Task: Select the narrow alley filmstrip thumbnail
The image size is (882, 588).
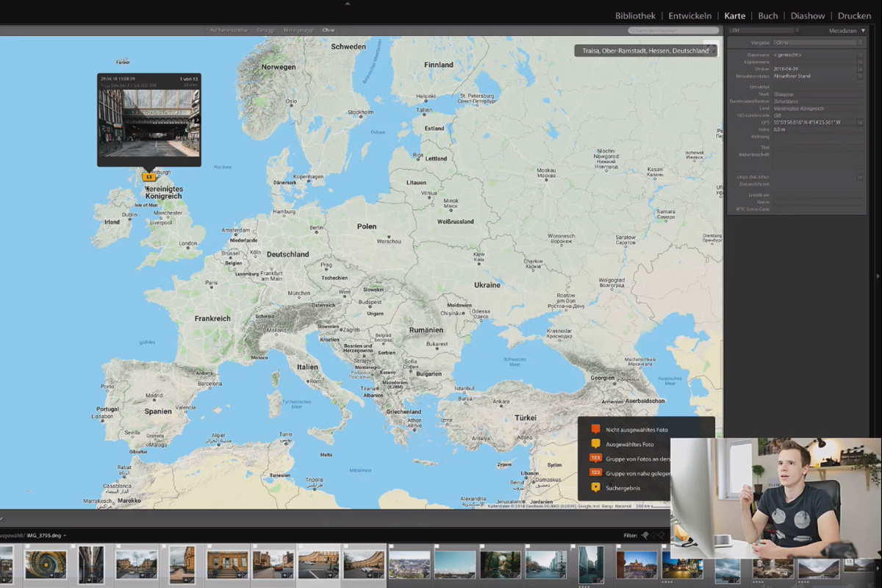Action: 91,564
